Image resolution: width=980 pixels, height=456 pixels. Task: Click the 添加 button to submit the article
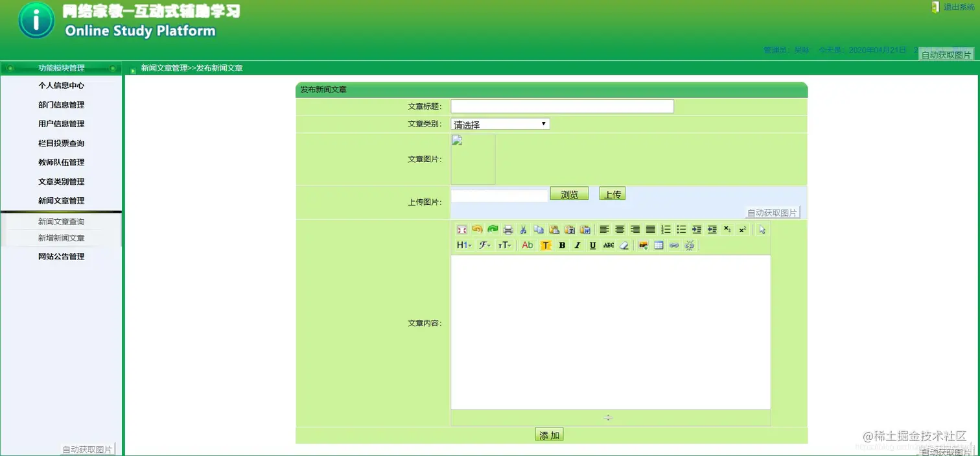(549, 435)
